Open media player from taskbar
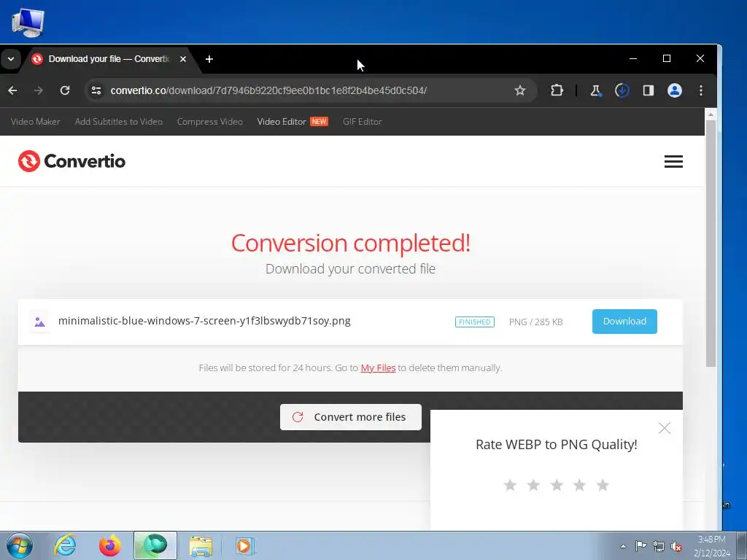This screenshot has height=560, width=747. click(x=245, y=545)
